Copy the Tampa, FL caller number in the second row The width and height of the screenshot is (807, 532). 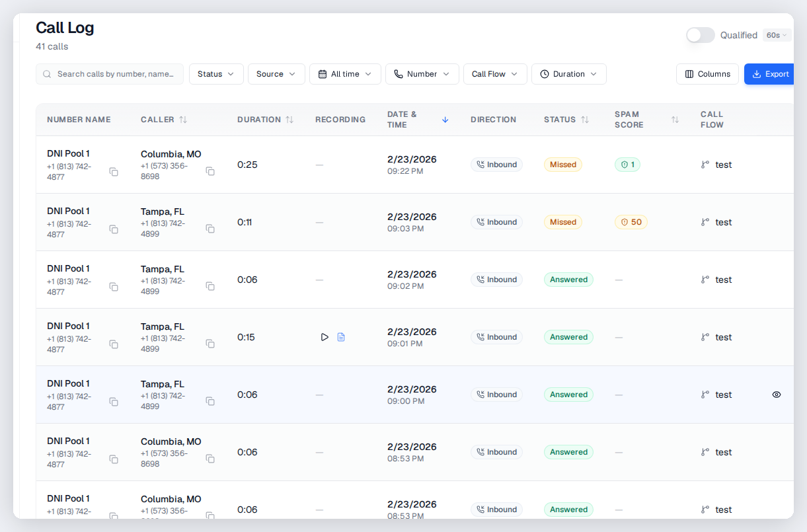point(210,229)
